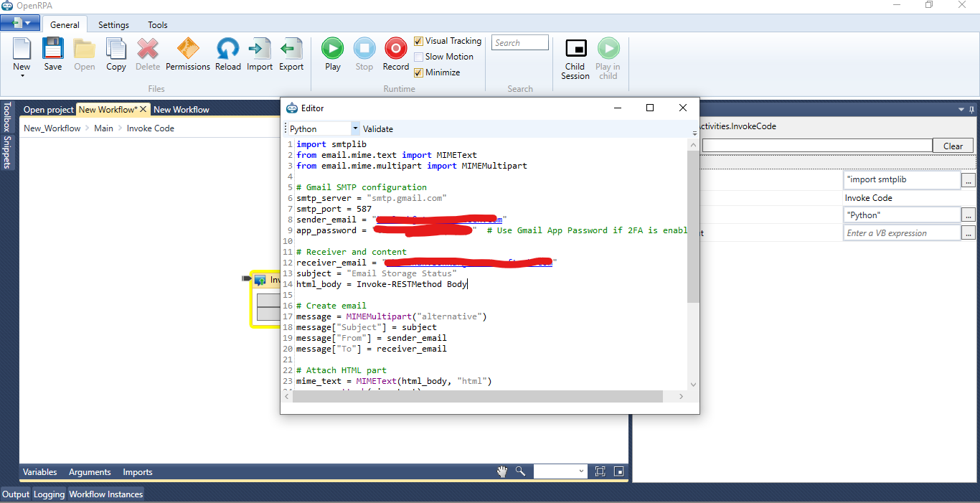Click the line subject = "Email Storage Status"
Image resolution: width=980 pixels, height=503 pixels.
pos(376,273)
